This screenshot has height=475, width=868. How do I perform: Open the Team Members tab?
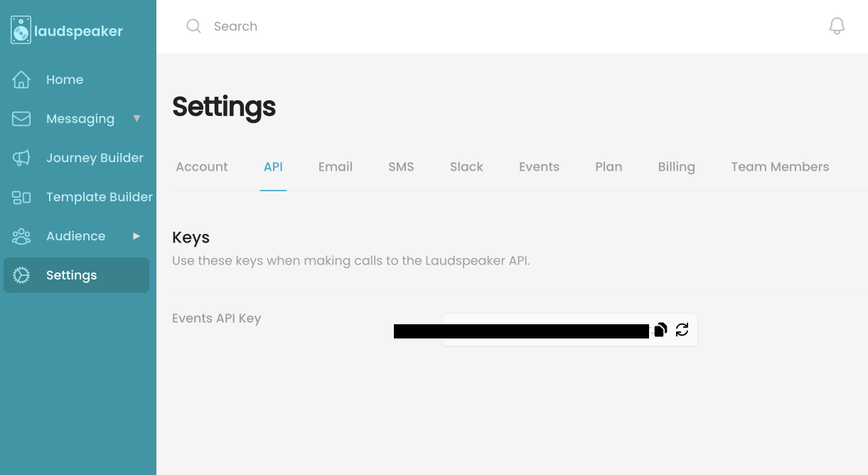pos(780,166)
